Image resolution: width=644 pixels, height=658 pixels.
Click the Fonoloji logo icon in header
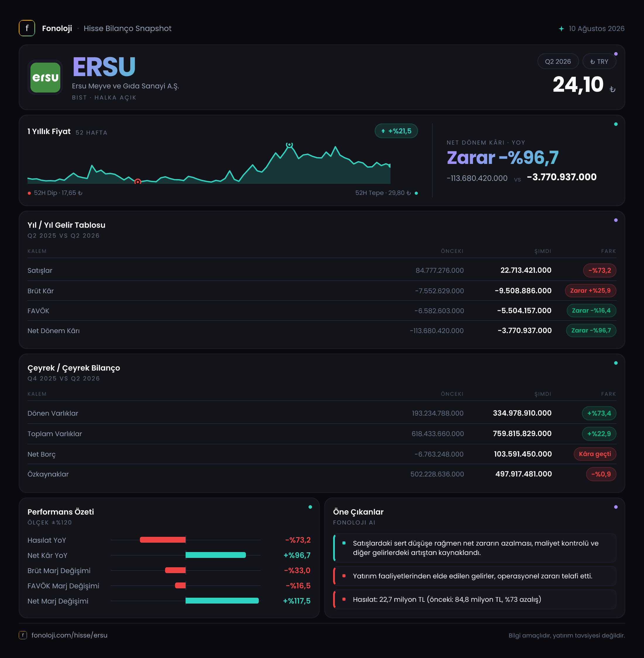coord(27,28)
